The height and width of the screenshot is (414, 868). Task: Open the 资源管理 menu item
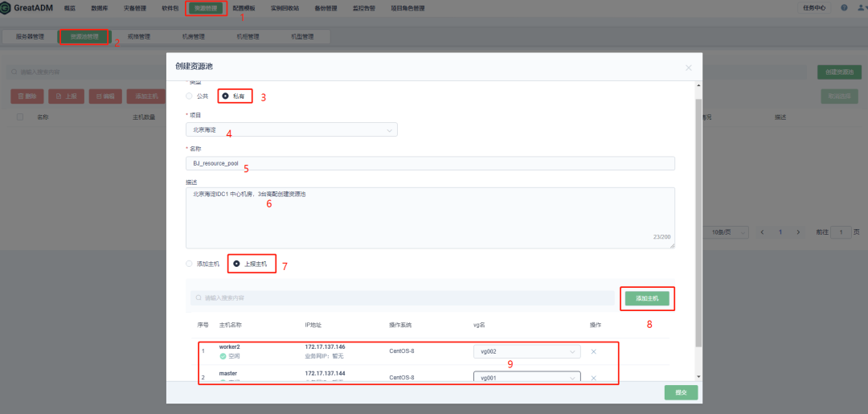206,8
